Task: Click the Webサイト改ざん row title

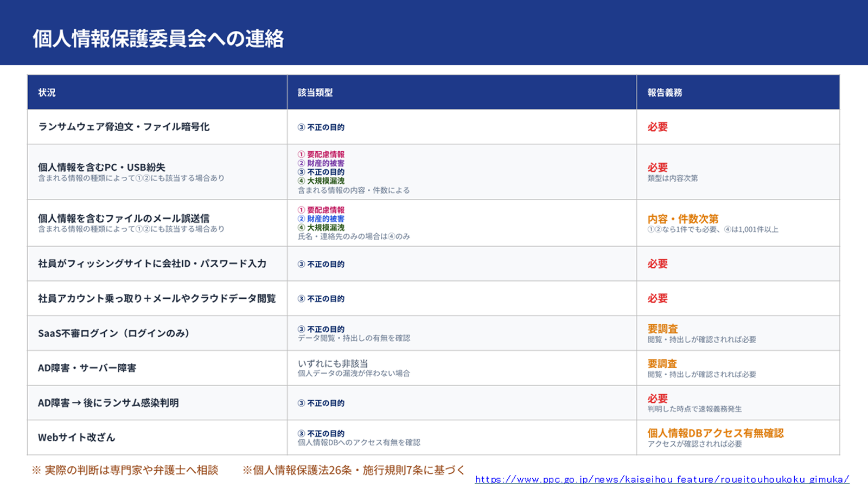Action: click(x=76, y=437)
